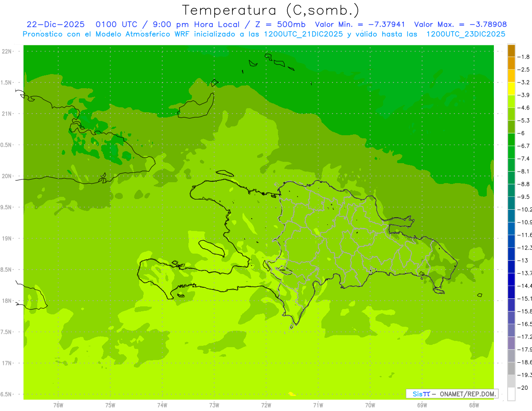Click the '-20' colorbar value
The width and height of the screenshot is (532, 411).
(523, 388)
